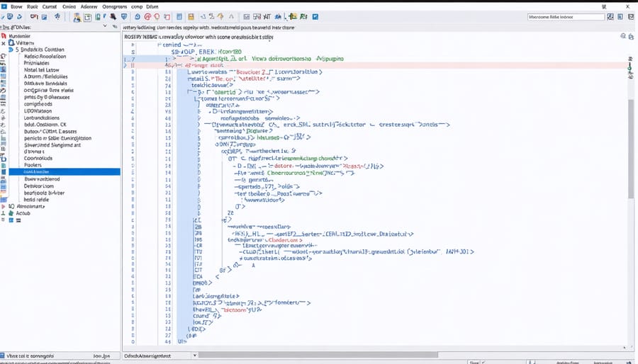Open the first menu "Biow" in menu bar

[x=16, y=6]
